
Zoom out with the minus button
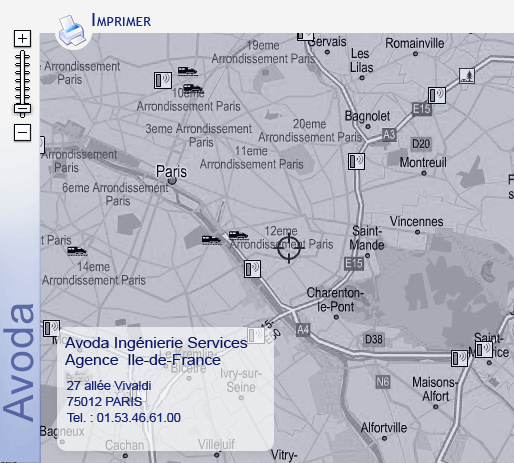[x=22, y=133]
